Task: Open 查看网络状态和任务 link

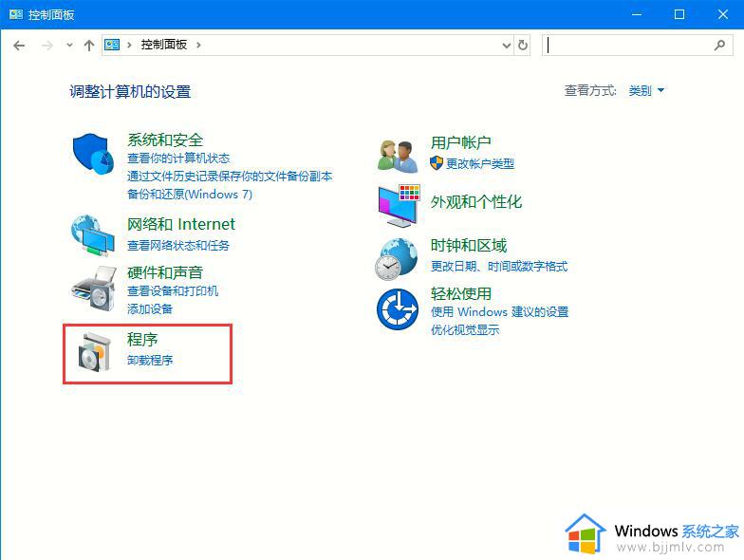Action: pyautogui.click(x=178, y=245)
